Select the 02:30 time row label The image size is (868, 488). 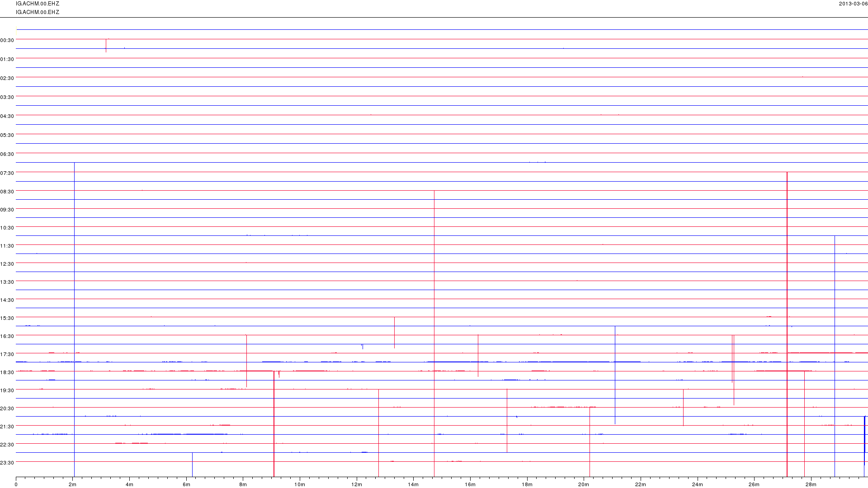pos(7,78)
